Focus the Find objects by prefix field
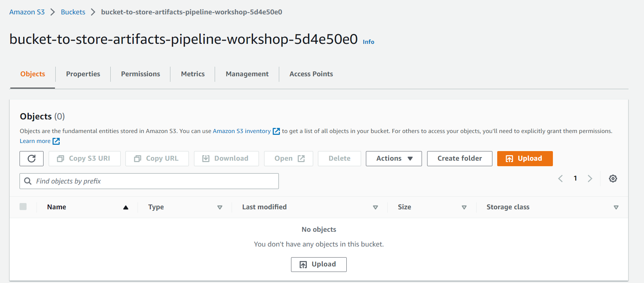The image size is (644, 283). (149, 181)
